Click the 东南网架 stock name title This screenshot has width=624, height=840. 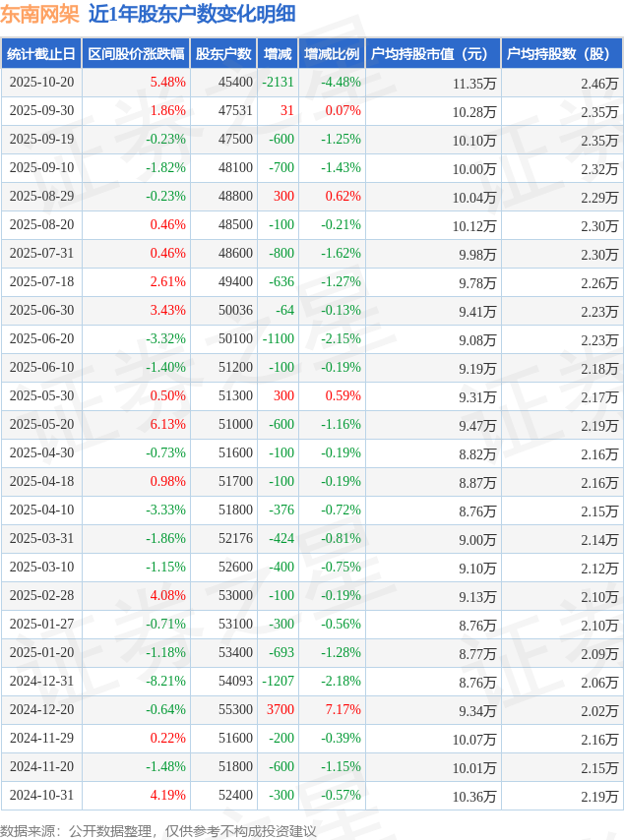(x=39, y=14)
